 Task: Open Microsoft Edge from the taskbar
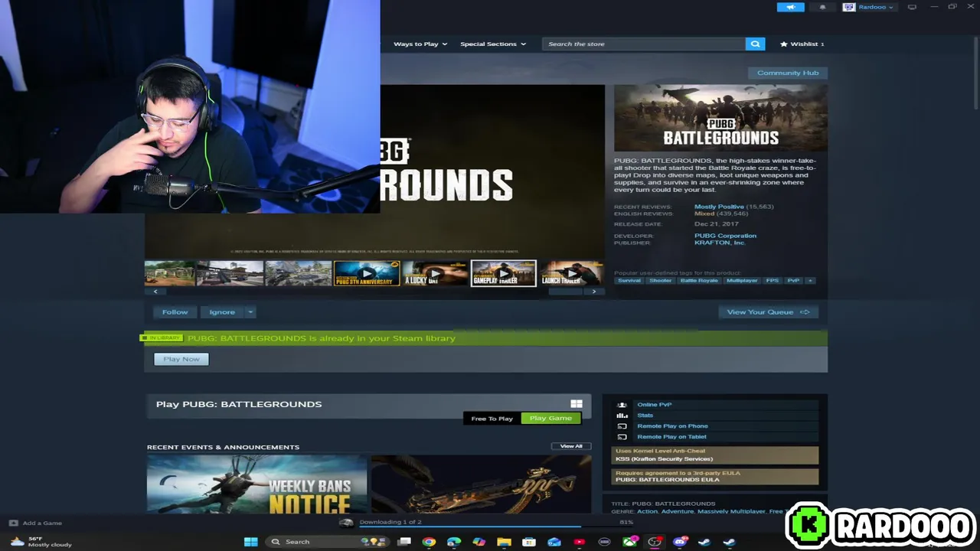(454, 542)
